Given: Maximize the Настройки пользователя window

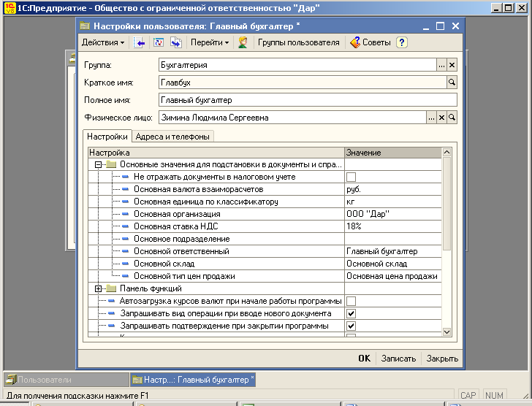Looking at the screenshot, I should (441, 26).
